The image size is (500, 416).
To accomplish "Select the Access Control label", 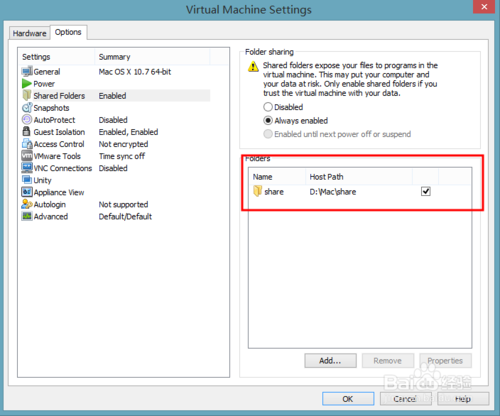I will [59, 144].
